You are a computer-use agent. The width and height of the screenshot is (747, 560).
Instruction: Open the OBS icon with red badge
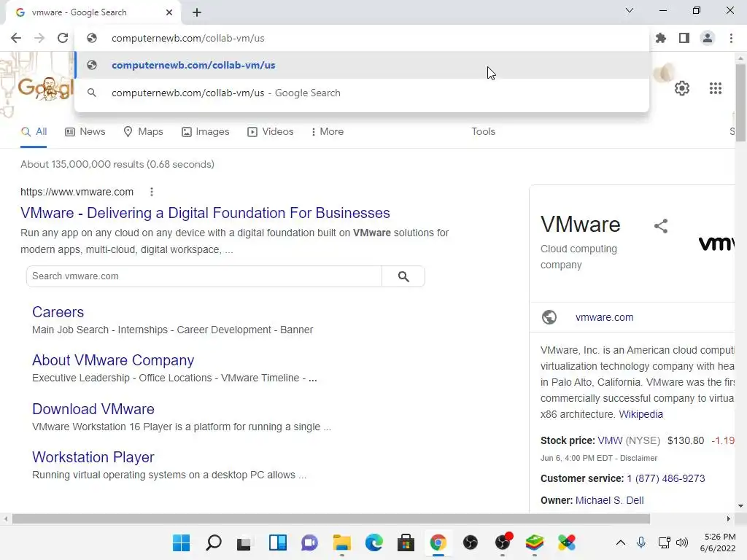click(503, 542)
